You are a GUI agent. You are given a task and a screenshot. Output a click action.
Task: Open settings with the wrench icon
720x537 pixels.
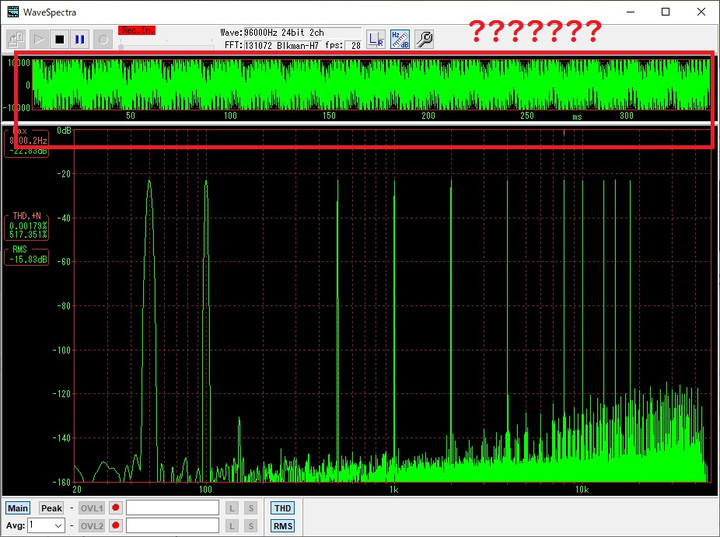(x=424, y=39)
